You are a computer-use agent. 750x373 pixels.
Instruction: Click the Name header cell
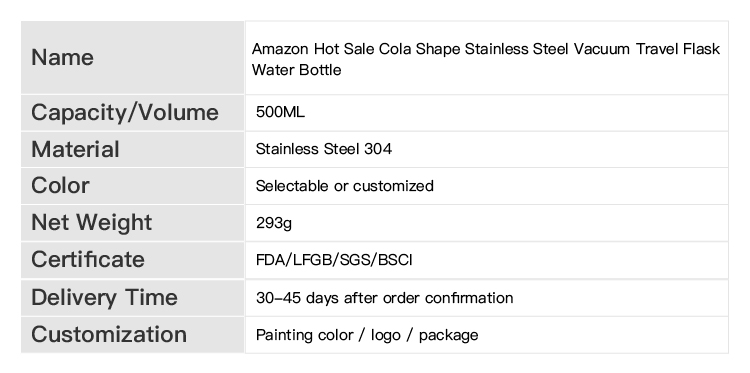click(x=132, y=57)
